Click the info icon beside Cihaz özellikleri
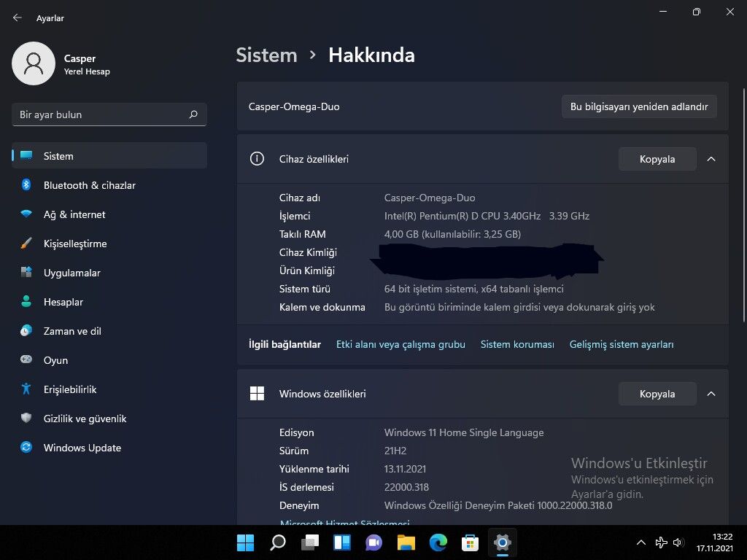 coord(257,158)
